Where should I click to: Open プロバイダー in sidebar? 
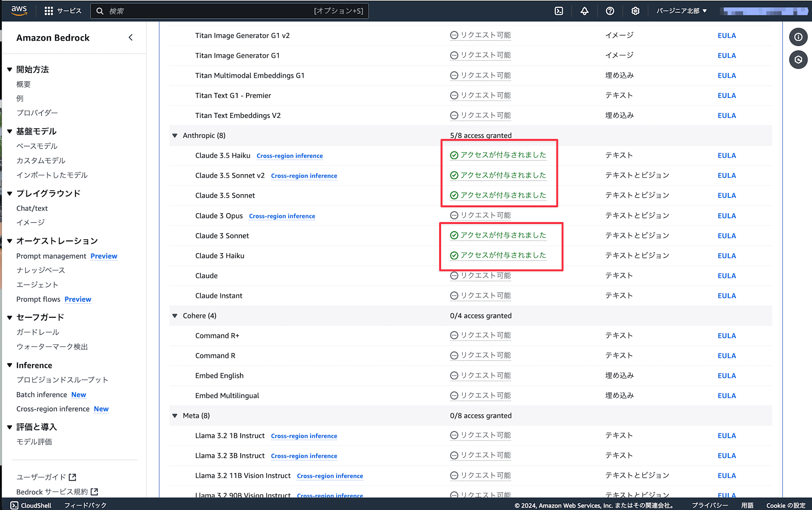tap(37, 113)
